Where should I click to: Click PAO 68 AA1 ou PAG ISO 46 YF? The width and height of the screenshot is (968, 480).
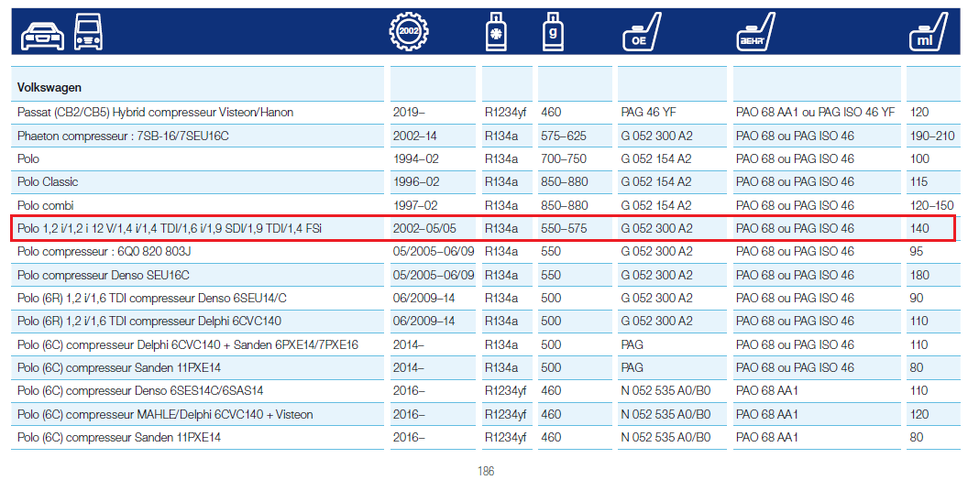pyautogui.click(x=815, y=112)
